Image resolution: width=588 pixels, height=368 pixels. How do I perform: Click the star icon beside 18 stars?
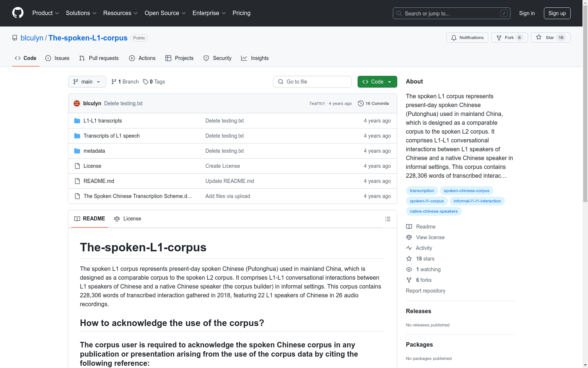(x=409, y=259)
